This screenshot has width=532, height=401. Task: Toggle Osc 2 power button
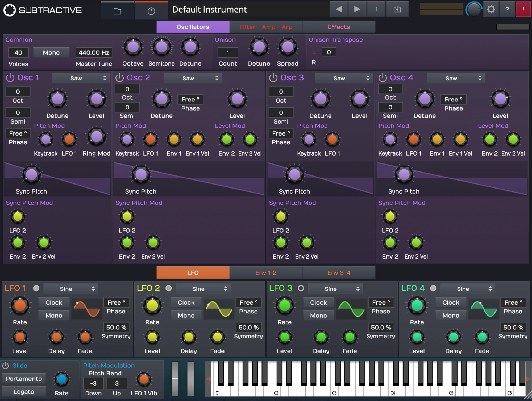pos(119,78)
